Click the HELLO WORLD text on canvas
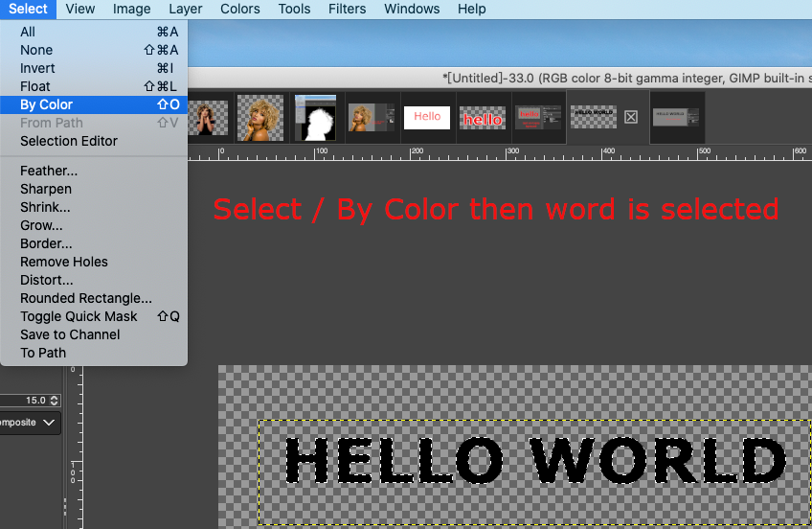This screenshot has height=529, width=812. pyautogui.click(x=534, y=462)
